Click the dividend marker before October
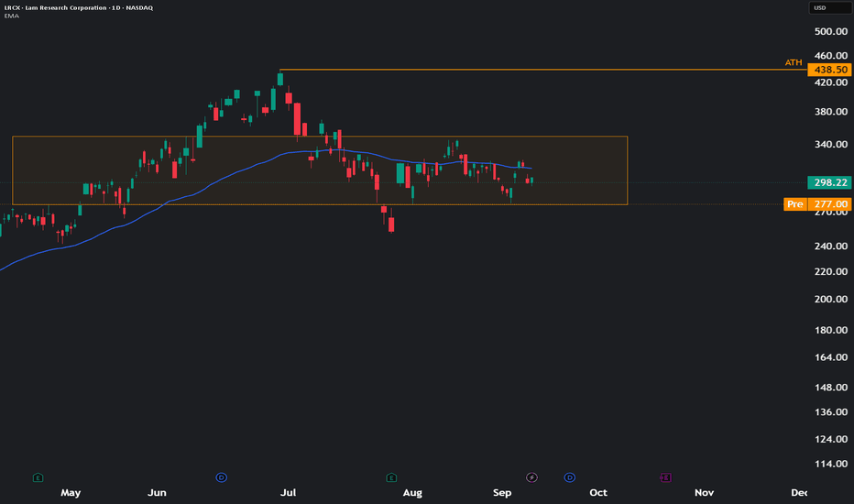The width and height of the screenshot is (854, 504). (x=569, y=477)
